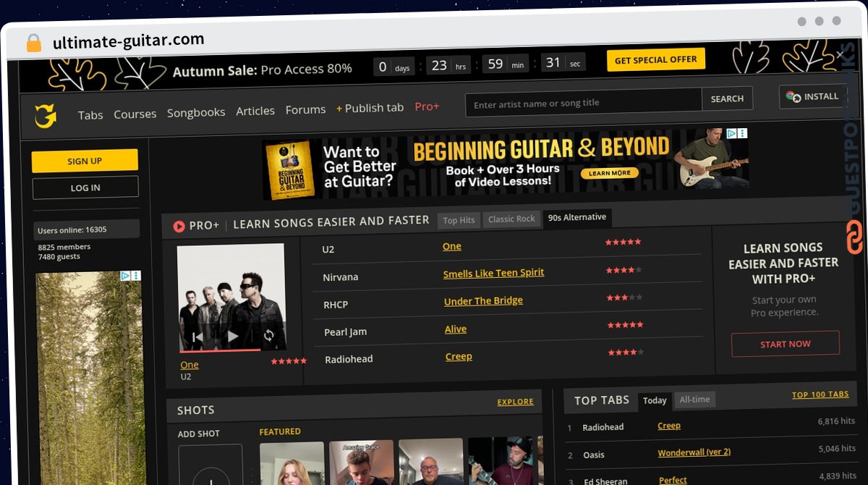Click the add shot plus box
This screenshot has height=485, width=868.
210,465
